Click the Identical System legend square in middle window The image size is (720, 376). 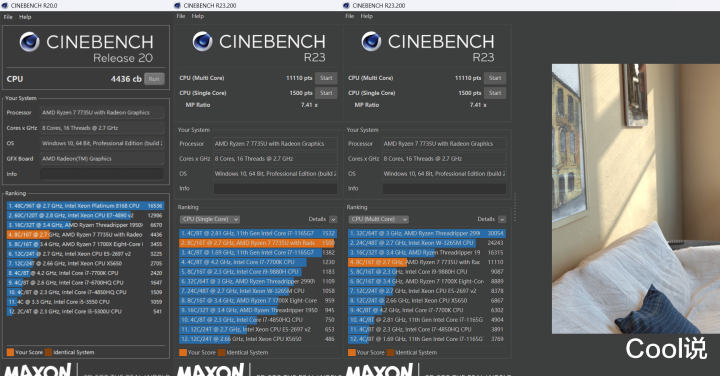coord(222,353)
